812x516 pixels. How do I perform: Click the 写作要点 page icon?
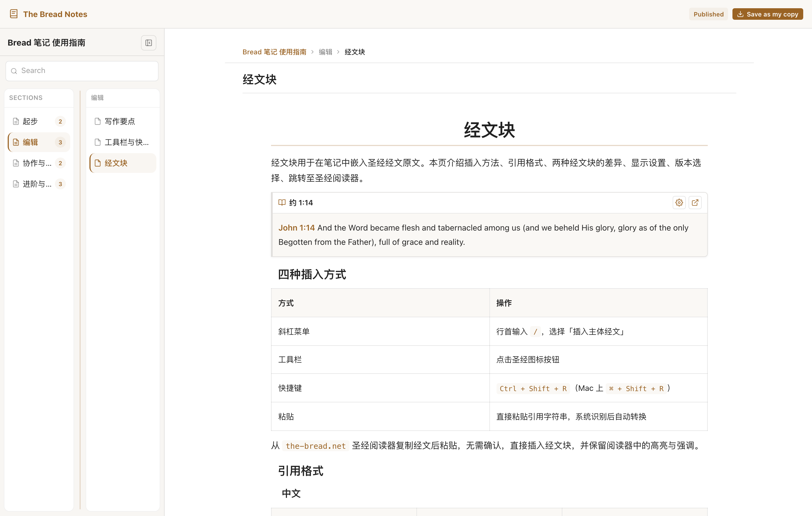point(98,121)
